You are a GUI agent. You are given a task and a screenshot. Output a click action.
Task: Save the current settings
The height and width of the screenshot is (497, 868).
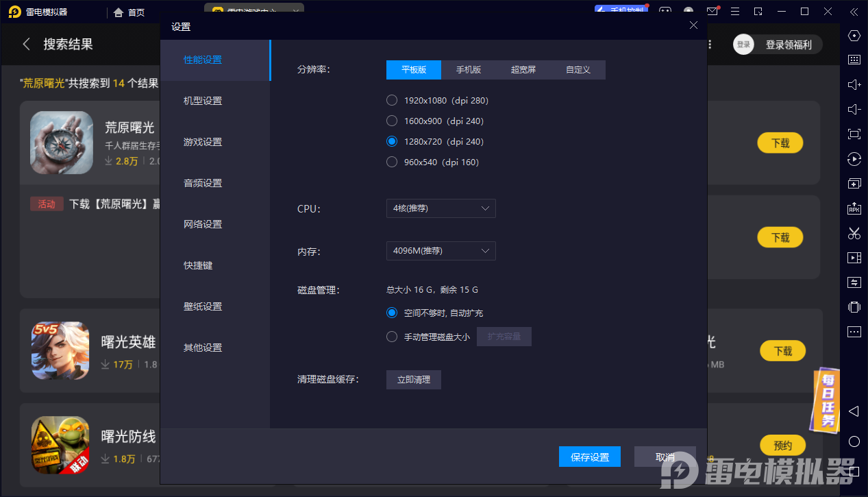(589, 457)
